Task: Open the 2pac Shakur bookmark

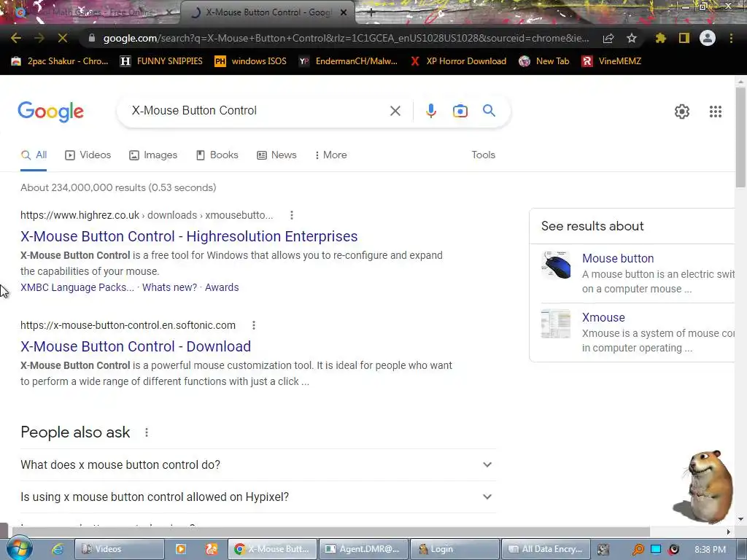Action: pyautogui.click(x=60, y=61)
